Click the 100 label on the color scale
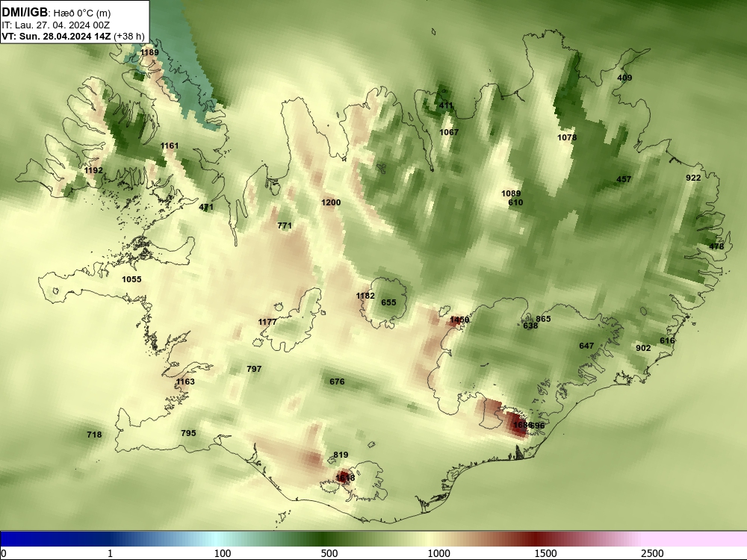 point(223,553)
